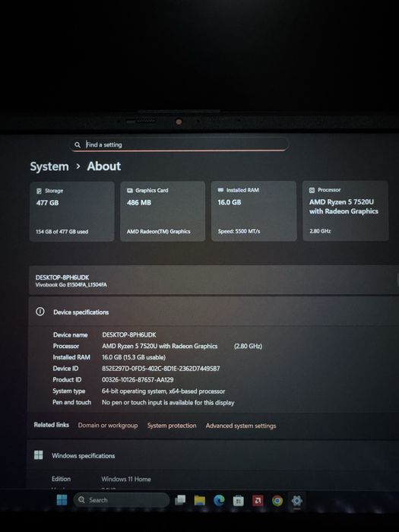Launch Microsoft Edge from the taskbar

219,500
